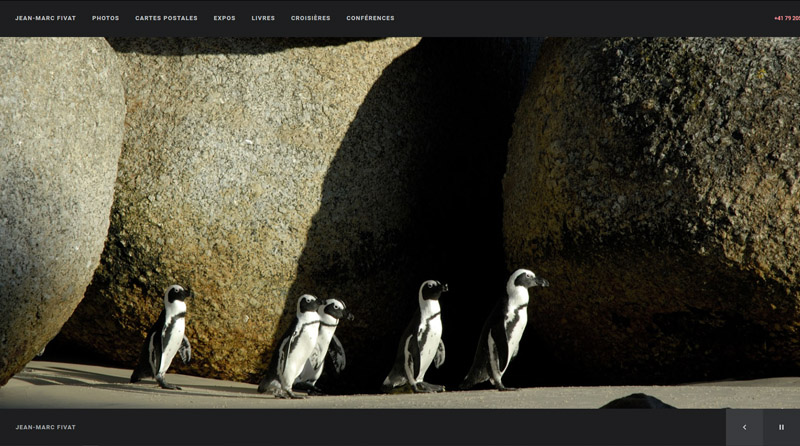This screenshot has height=446, width=800.
Task: Pause the slideshow
Action: tap(782, 427)
